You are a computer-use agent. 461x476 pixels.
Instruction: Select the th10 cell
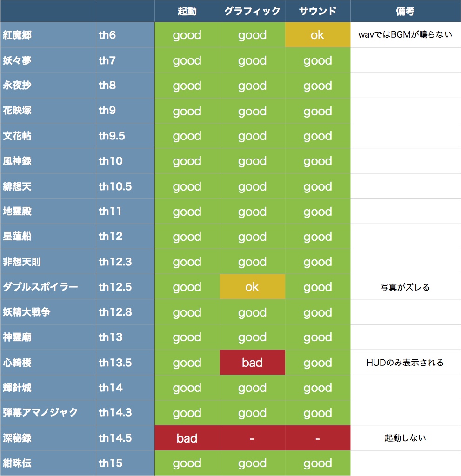tap(125, 161)
